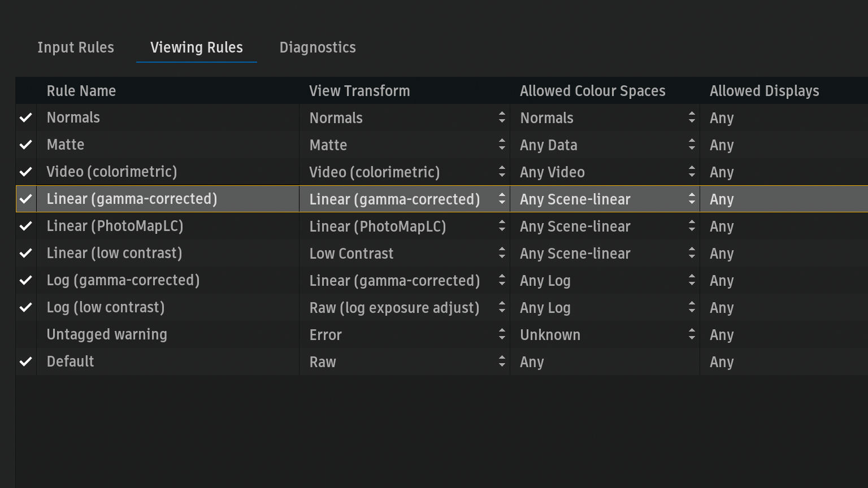Viewport: 868px width, 488px height.
Task: Open the Error view transform dropdown
Action: (405, 334)
